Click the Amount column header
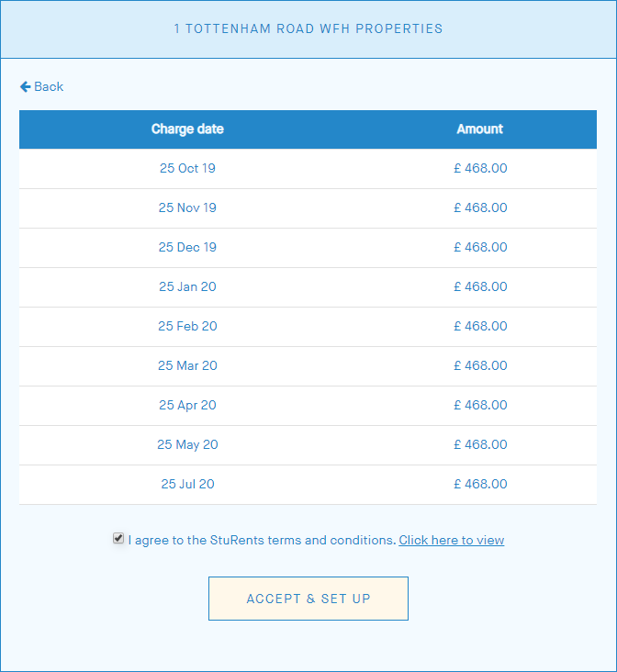This screenshot has height=672, width=617. [480, 129]
